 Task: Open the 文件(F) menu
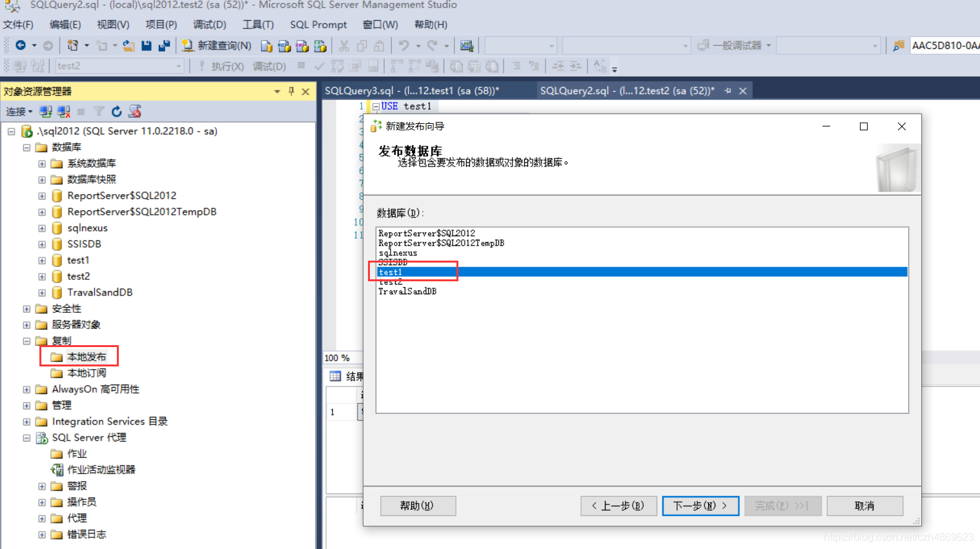[x=18, y=25]
